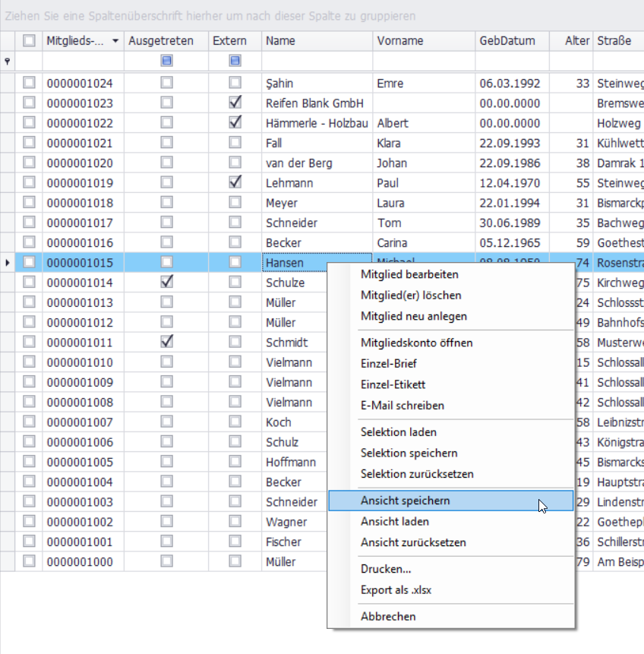This screenshot has height=654, width=644.
Task: Open 'Mitgliedskonto öffnen' from the menu
Action: click(x=416, y=343)
